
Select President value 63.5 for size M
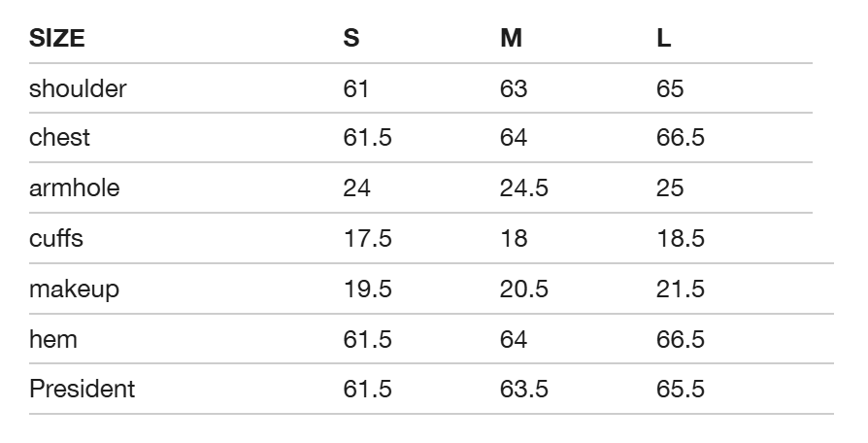(523, 389)
